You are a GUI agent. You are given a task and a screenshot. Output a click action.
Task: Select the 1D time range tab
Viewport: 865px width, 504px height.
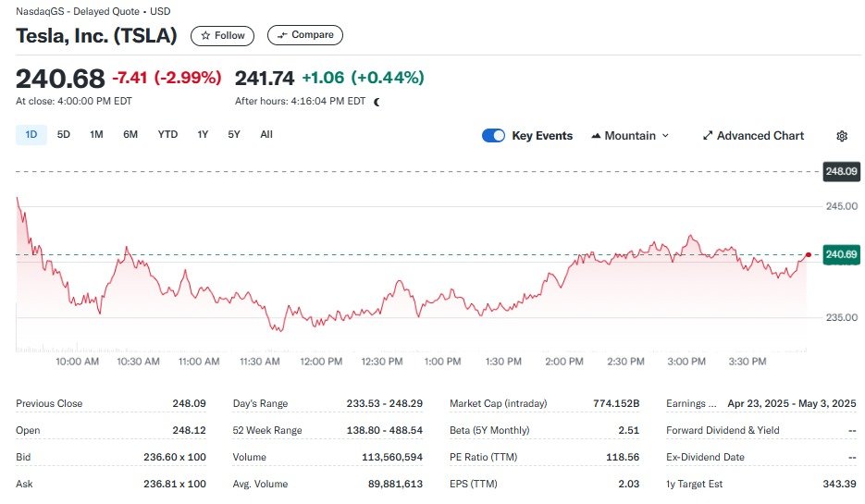coord(31,134)
